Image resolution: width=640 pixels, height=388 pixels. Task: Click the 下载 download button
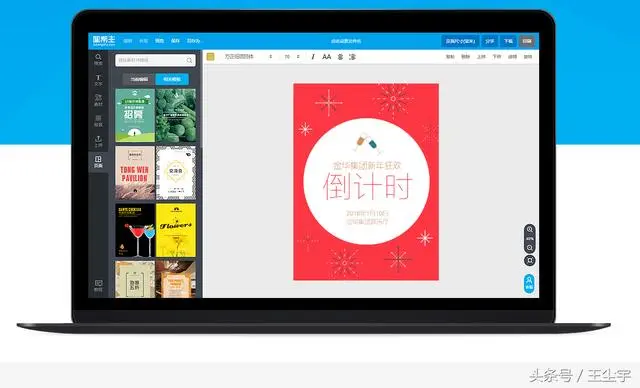click(508, 41)
